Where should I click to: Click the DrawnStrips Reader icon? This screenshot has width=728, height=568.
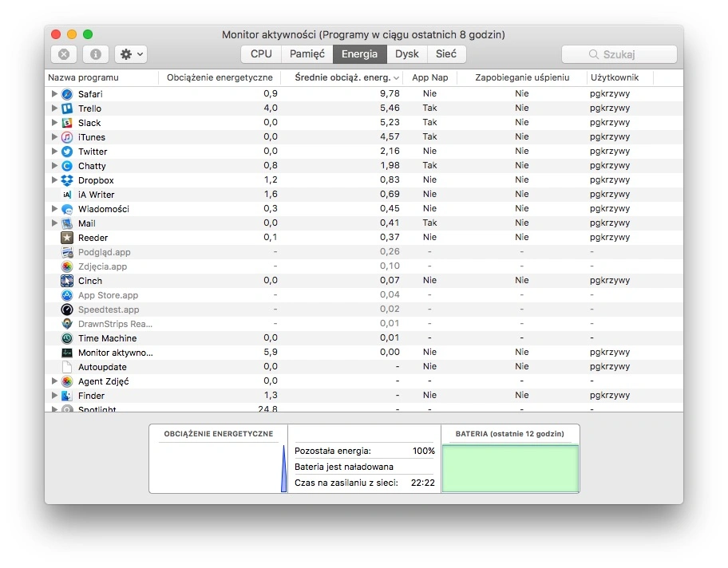(x=67, y=325)
